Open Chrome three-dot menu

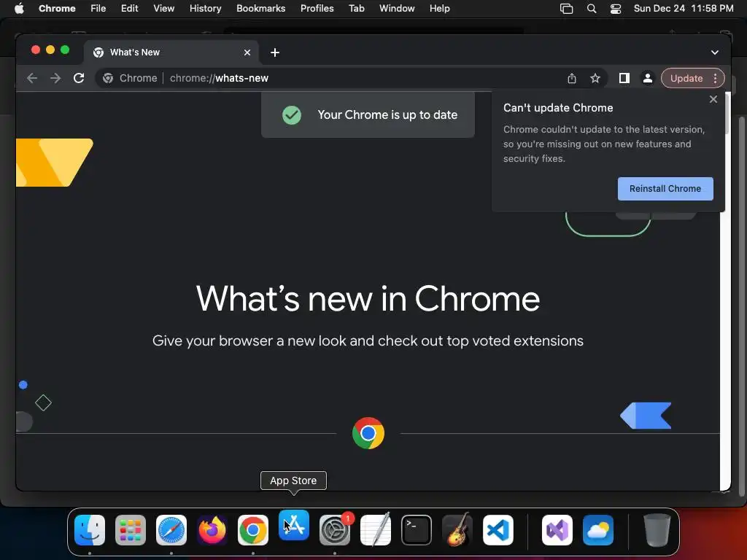coord(715,78)
